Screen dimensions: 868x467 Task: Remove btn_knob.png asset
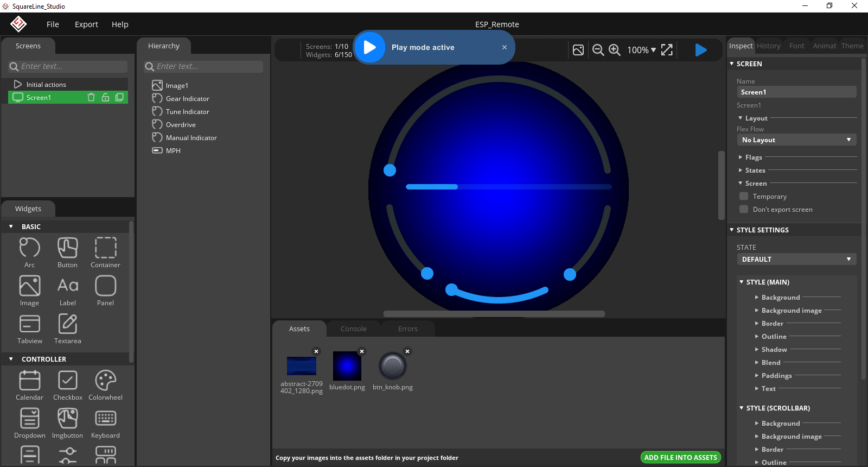pyautogui.click(x=407, y=351)
